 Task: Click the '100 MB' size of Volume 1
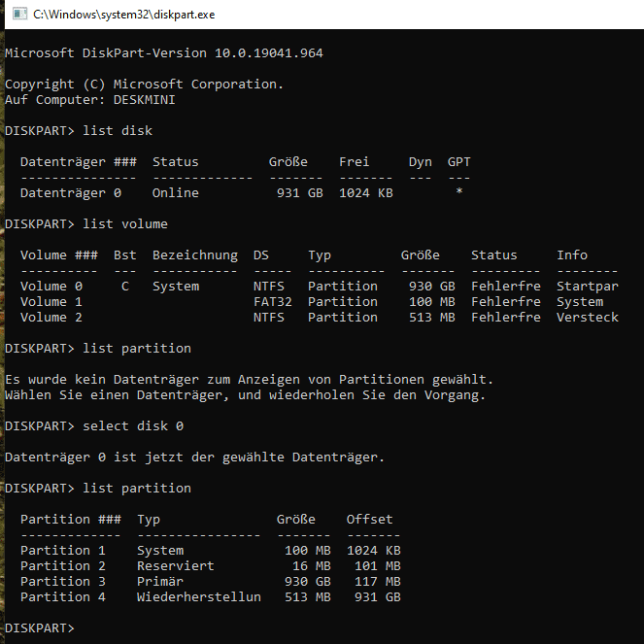(431, 302)
